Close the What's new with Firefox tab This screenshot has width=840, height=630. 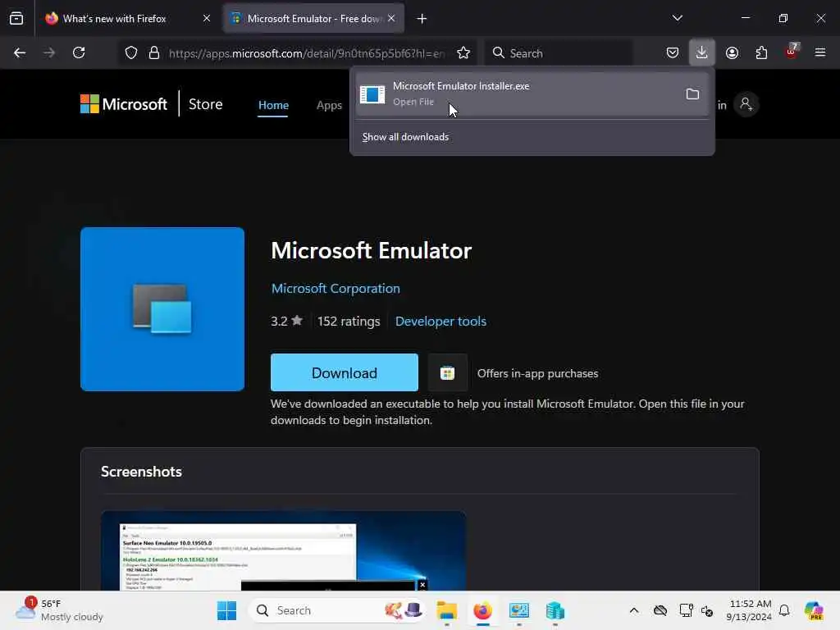pyautogui.click(x=207, y=18)
